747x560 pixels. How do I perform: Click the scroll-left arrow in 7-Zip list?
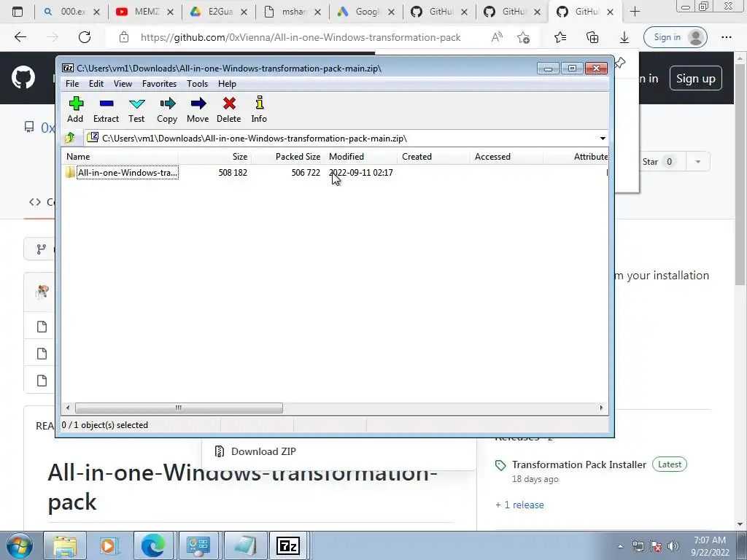click(x=68, y=408)
